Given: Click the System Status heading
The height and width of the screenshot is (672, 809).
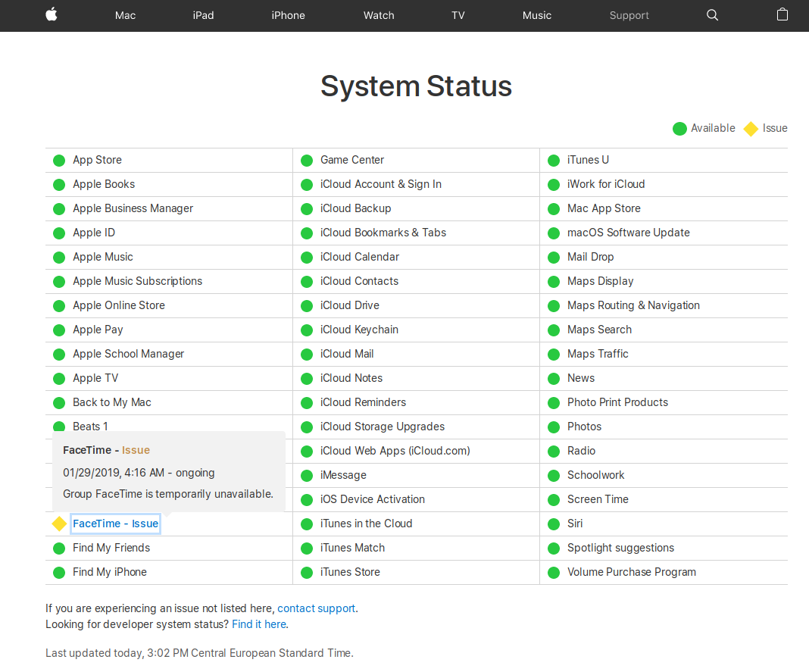Looking at the screenshot, I should pyautogui.click(x=417, y=86).
